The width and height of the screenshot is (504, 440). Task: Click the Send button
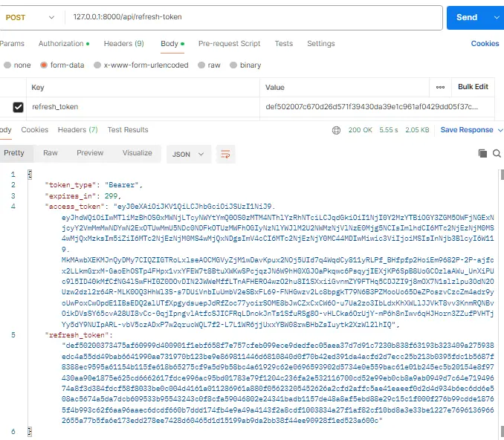click(467, 17)
